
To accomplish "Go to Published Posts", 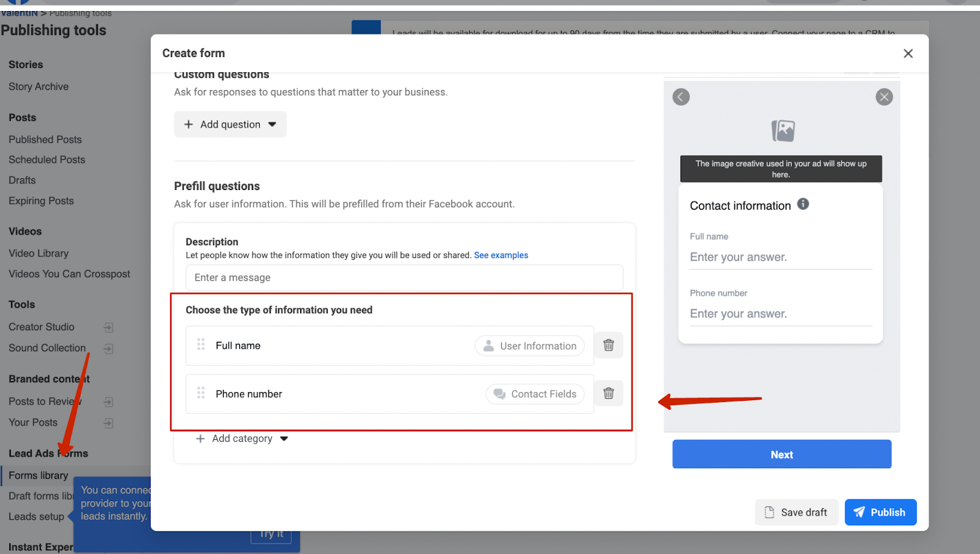I will tap(45, 139).
